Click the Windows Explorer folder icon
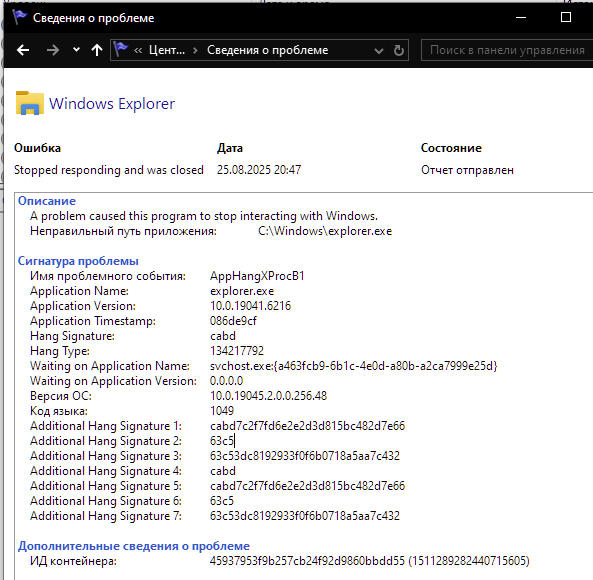593x580 pixels. 29,103
